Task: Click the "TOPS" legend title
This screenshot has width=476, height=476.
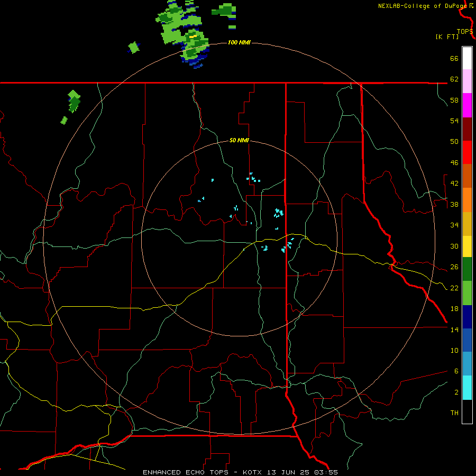Action: 465,32
